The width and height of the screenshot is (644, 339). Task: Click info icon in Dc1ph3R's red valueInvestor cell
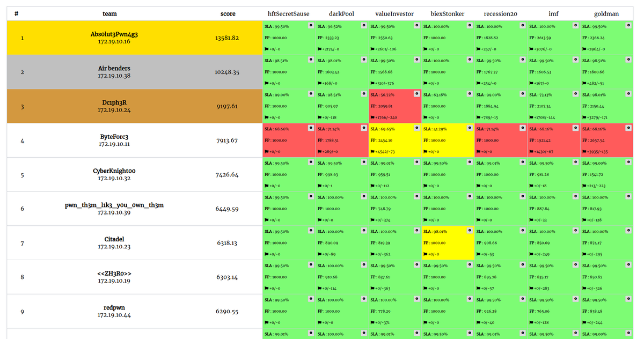416,94
